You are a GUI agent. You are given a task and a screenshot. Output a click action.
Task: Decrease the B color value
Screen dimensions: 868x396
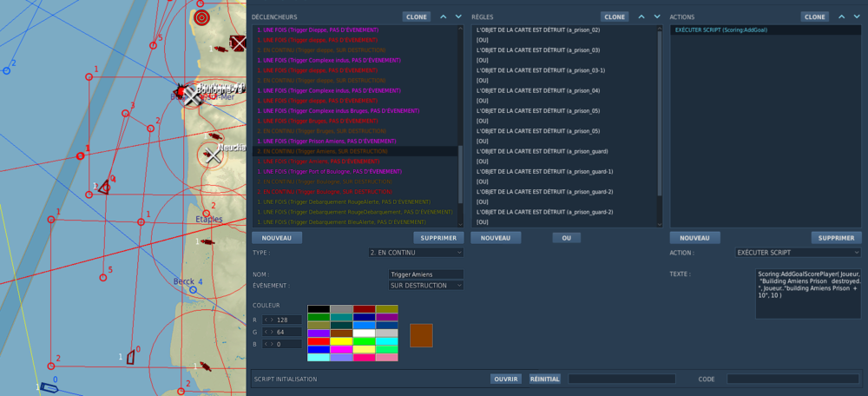click(x=265, y=344)
